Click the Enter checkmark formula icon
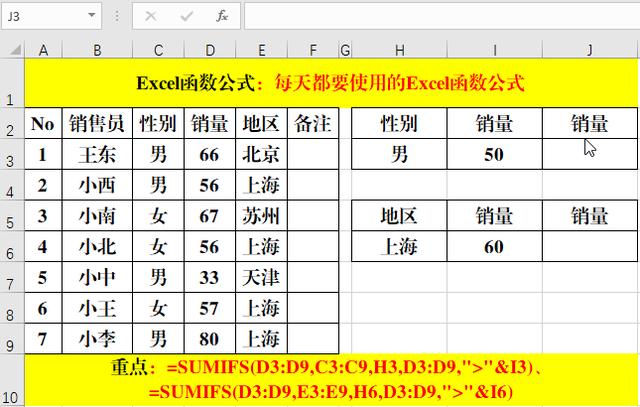The height and width of the screenshot is (407, 640). [187, 16]
